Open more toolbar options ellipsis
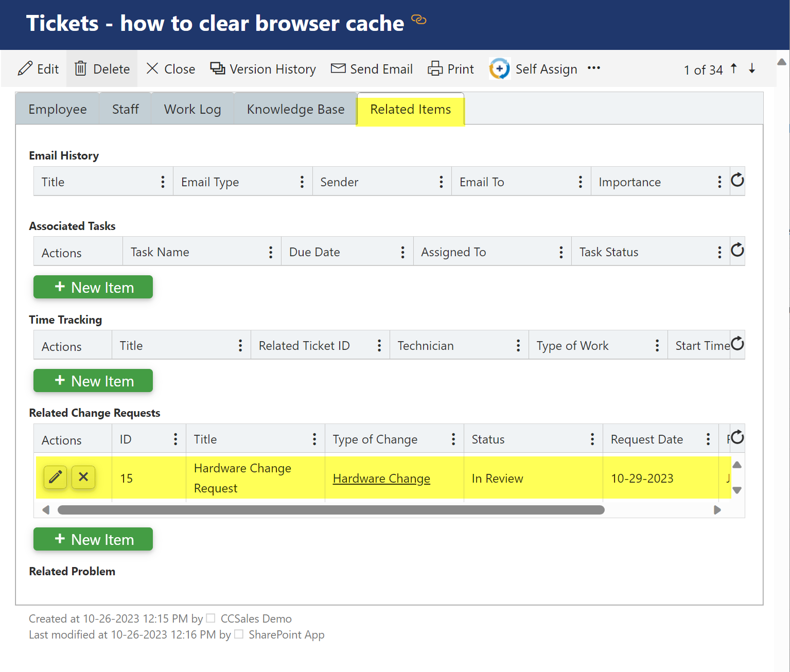This screenshot has height=672, width=790. point(594,68)
